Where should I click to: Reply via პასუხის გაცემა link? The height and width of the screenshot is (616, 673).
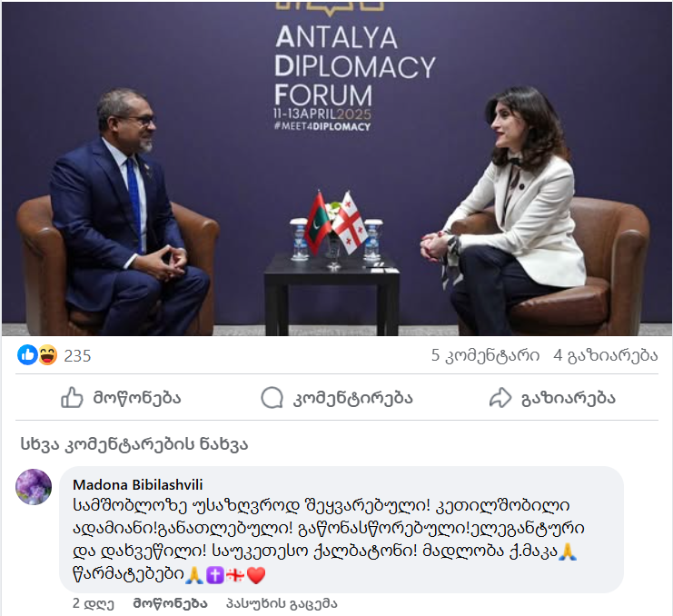[282, 603]
